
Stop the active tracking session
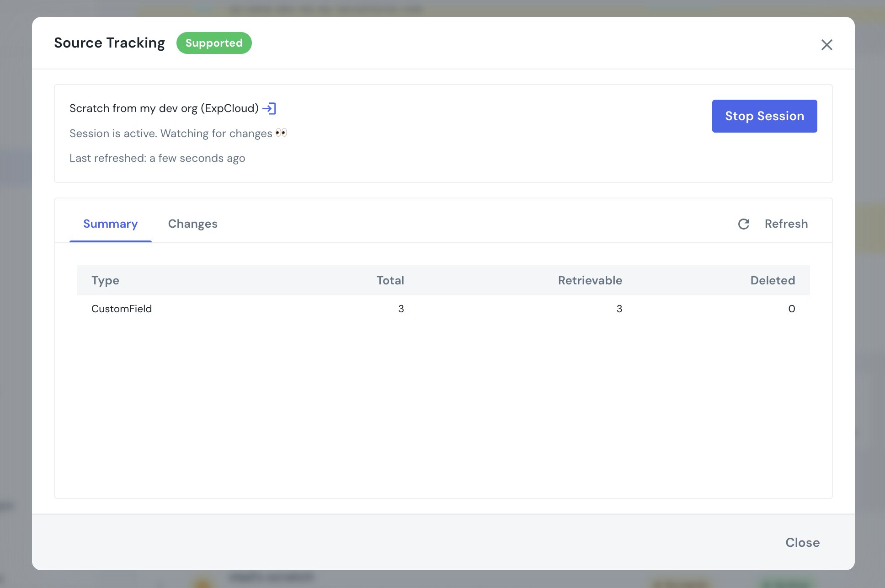click(764, 116)
